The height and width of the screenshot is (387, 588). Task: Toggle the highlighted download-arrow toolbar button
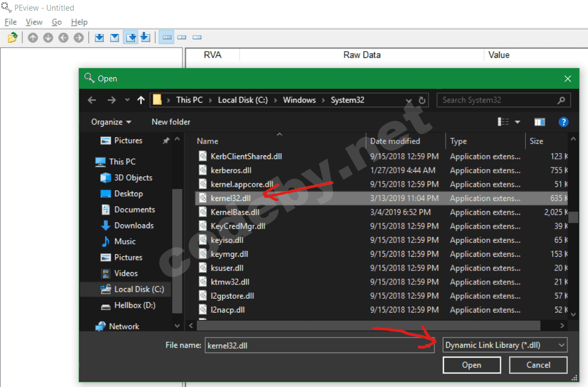130,38
